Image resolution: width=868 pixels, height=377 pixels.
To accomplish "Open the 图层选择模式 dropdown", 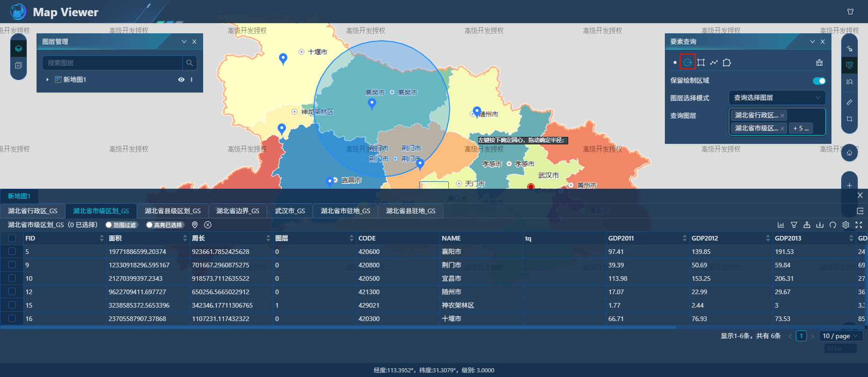I will click(x=777, y=98).
